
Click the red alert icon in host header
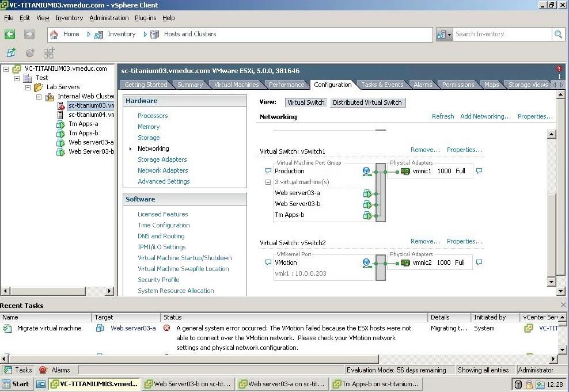[x=559, y=68]
